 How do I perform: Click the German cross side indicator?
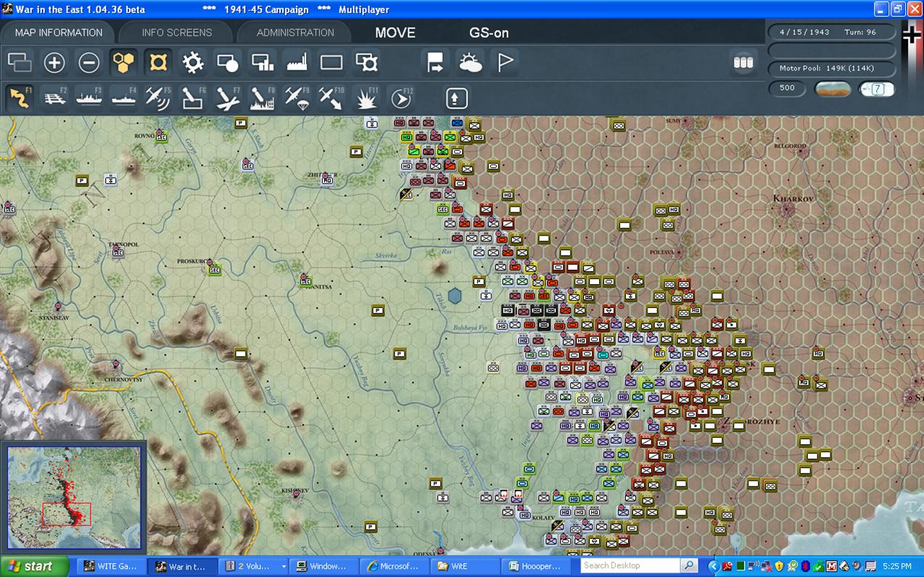coord(912,34)
